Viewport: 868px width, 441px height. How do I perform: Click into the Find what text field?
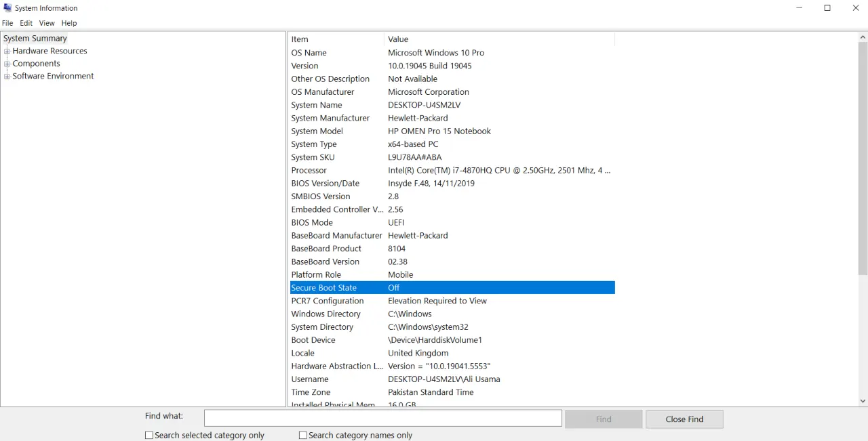point(382,419)
